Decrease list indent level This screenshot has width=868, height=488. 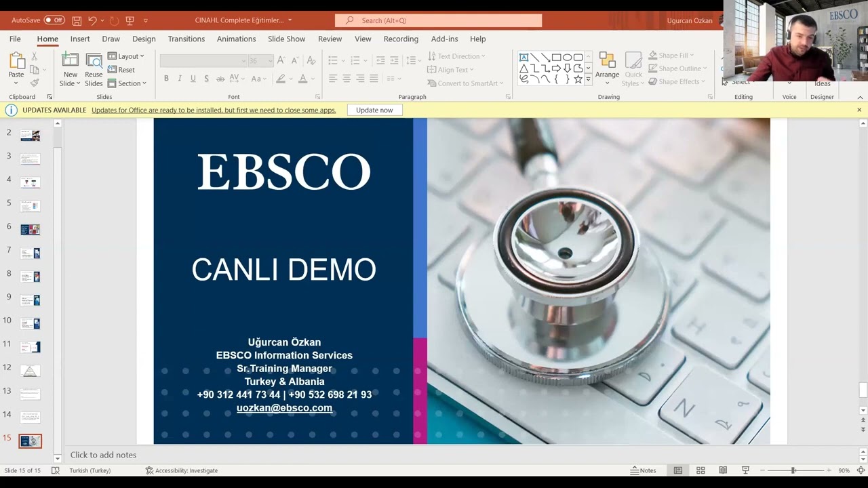380,60
